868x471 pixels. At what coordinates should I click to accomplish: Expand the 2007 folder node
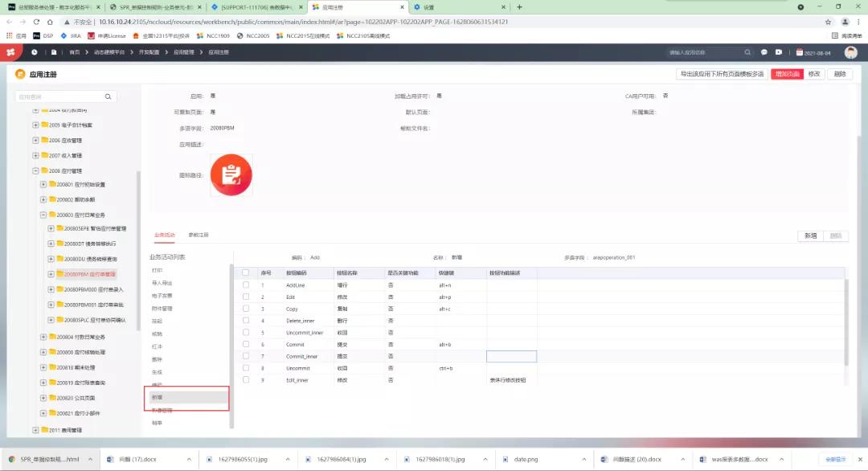(x=35, y=155)
